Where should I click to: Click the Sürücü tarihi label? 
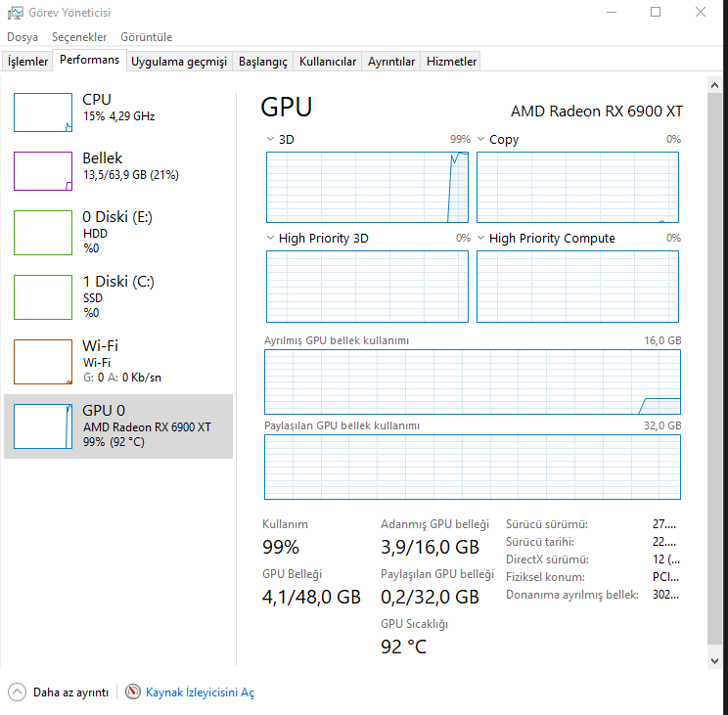539,542
